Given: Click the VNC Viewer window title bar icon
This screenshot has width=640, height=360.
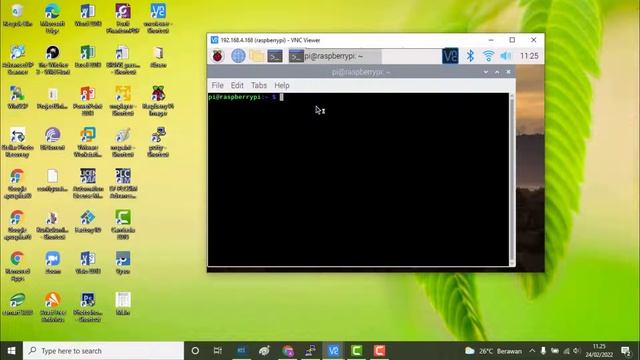Looking at the screenshot, I should [x=214, y=40].
